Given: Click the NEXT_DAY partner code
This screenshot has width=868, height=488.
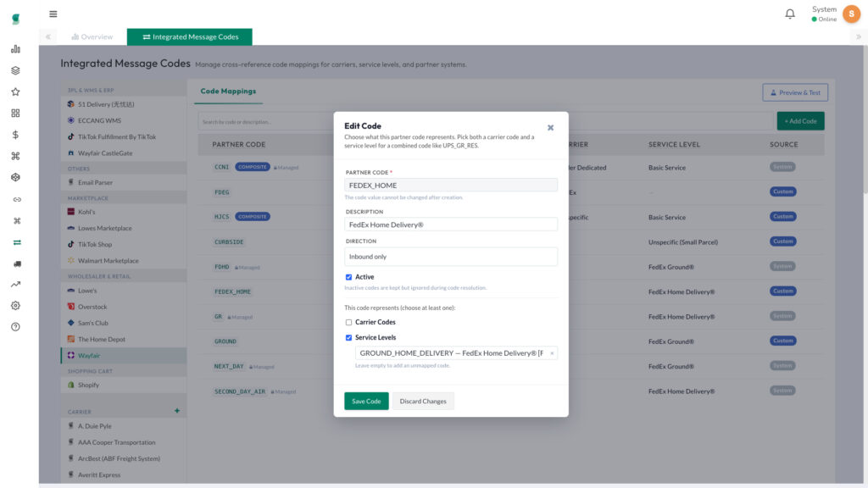Looking at the screenshot, I should 229,367.
